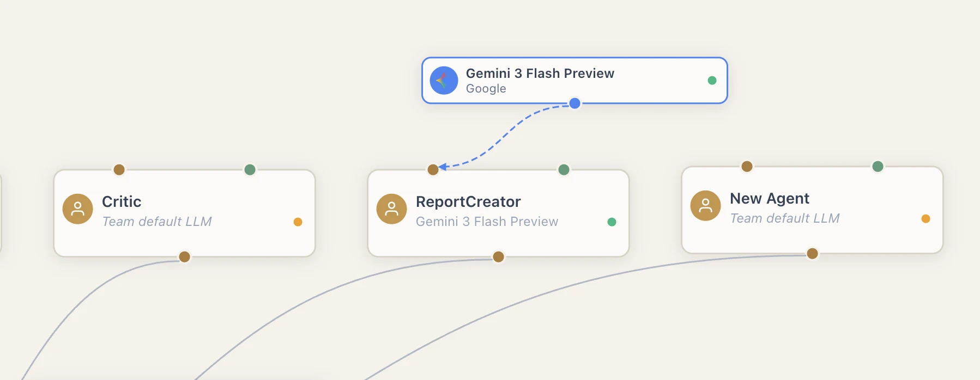Screen dimensions: 980x380
Task: Click the ReportCreator agent person icon
Action: (392, 209)
